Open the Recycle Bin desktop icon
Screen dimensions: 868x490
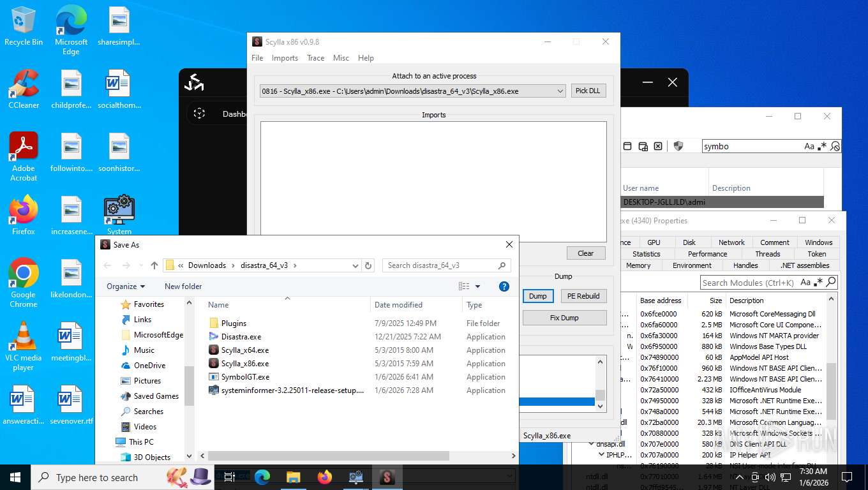(24, 26)
